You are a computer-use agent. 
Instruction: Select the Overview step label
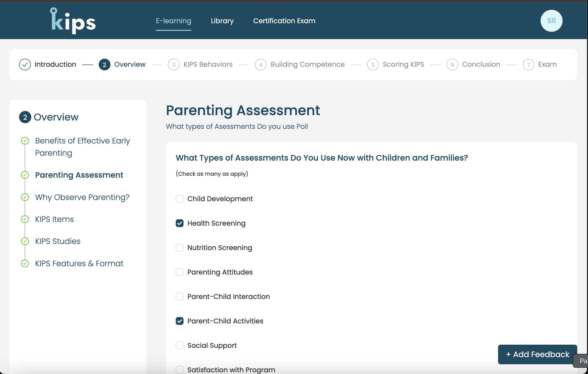coord(130,65)
